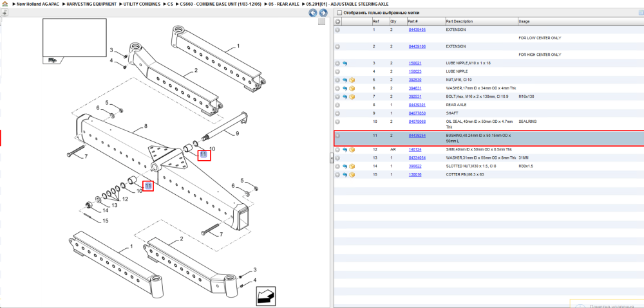Viewport: 644px width, 308px height.
Task: Add SHAFT row plus icon
Action: 337,113
